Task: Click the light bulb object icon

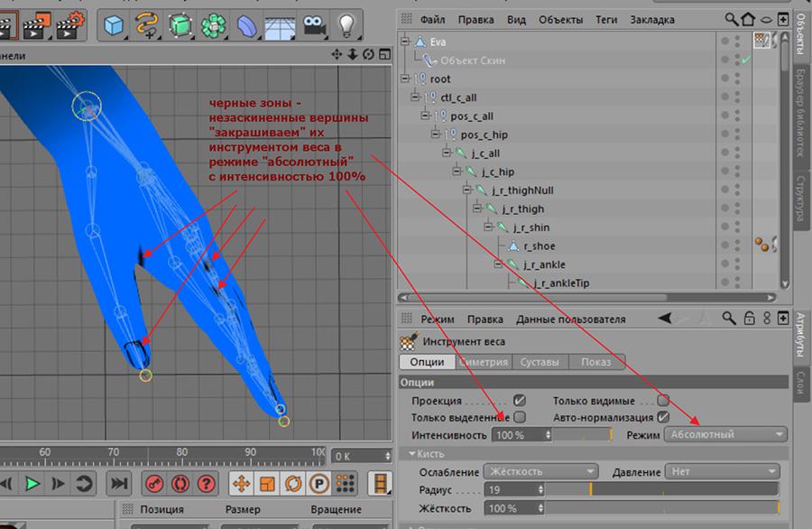Action: [x=346, y=26]
